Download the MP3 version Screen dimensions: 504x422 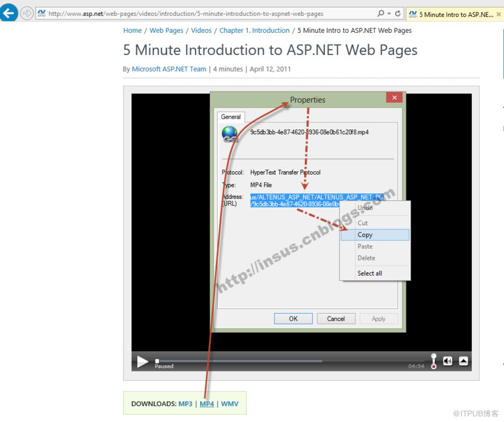[x=185, y=404]
